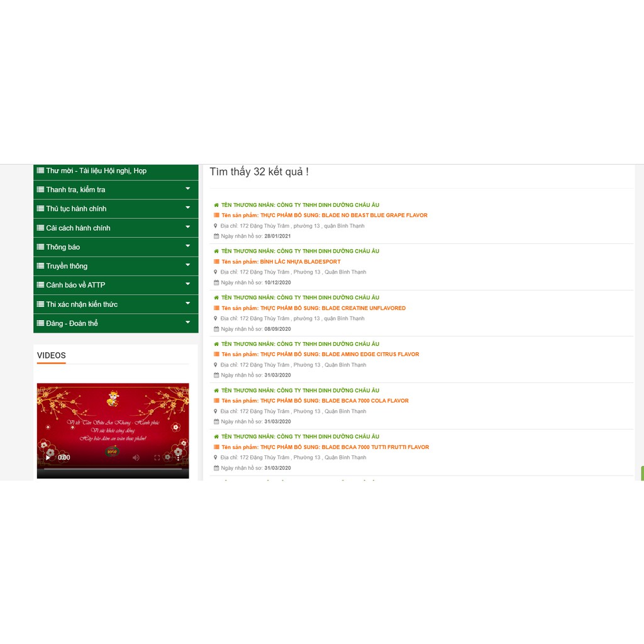Open the Cảnh báo về ATTP menu

click(116, 285)
